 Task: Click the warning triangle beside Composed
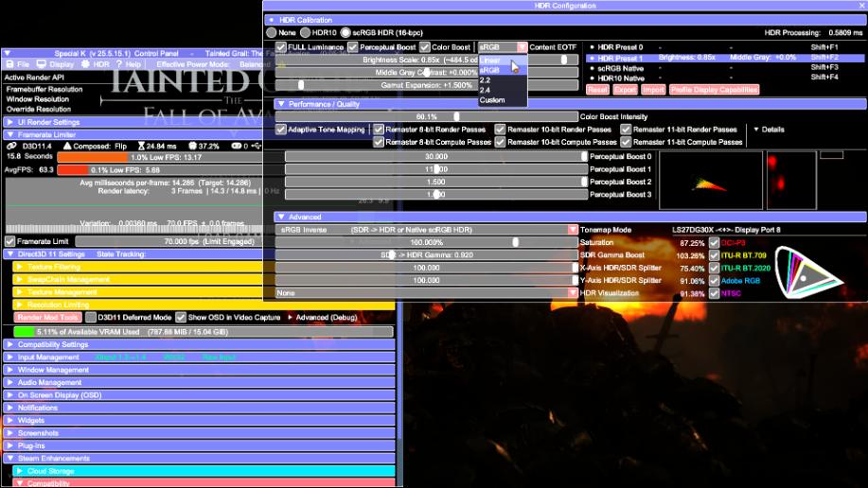pos(67,146)
